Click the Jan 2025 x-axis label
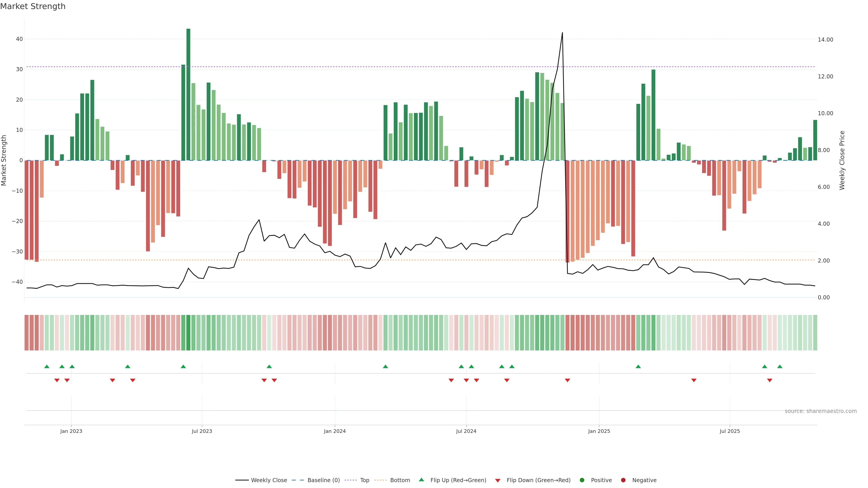The width and height of the screenshot is (868, 488). [x=599, y=431]
